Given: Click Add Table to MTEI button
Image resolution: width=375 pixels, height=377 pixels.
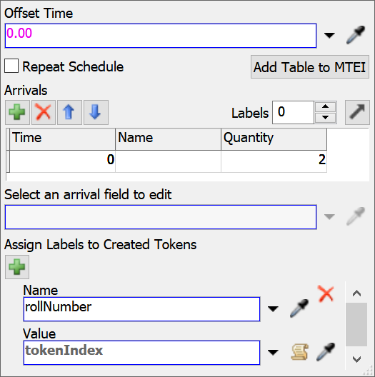Looking at the screenshot, I should pos(310,67).
